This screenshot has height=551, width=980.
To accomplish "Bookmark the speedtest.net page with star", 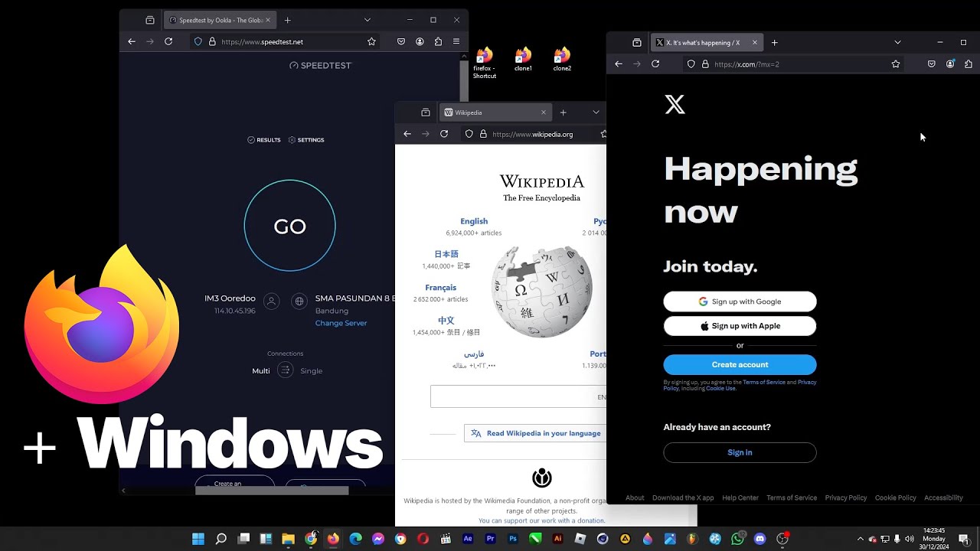I will (x=371, y=41).
